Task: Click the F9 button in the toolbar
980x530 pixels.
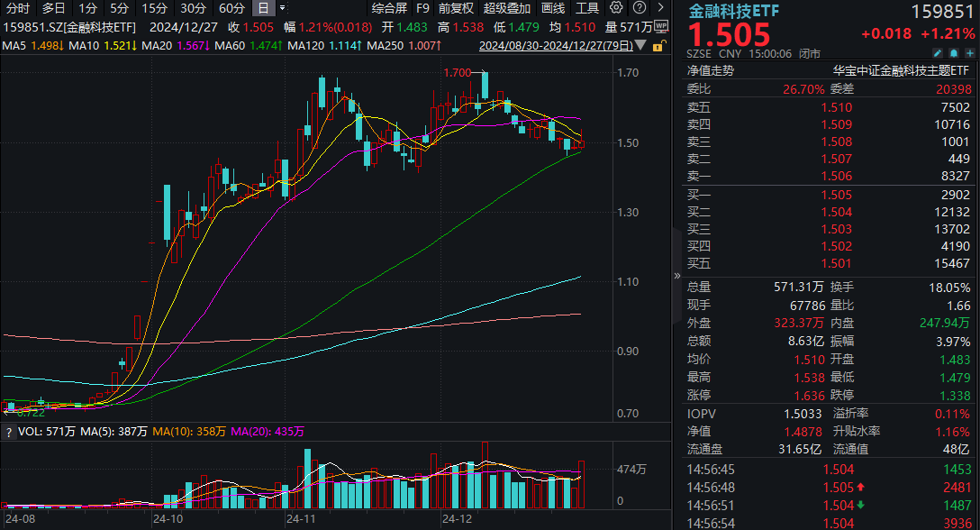Action: [423, 8]
